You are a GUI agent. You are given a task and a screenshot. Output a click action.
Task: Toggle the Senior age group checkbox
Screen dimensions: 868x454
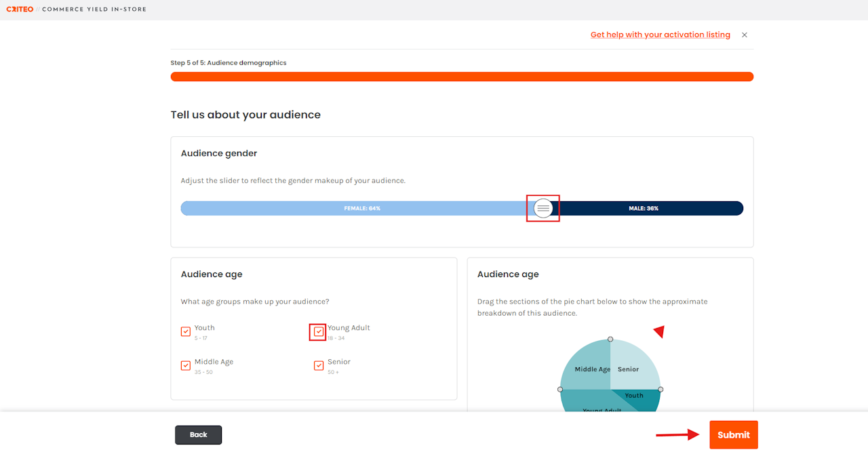[319, 365]
